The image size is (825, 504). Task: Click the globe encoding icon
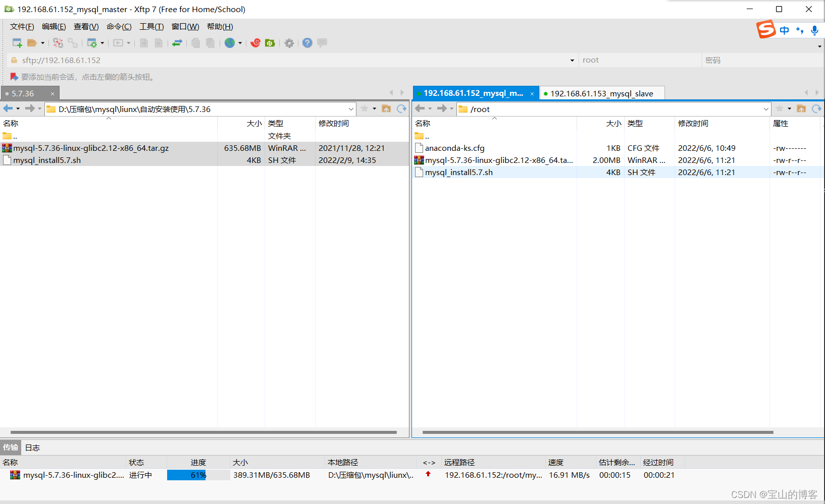coord(230,43)
